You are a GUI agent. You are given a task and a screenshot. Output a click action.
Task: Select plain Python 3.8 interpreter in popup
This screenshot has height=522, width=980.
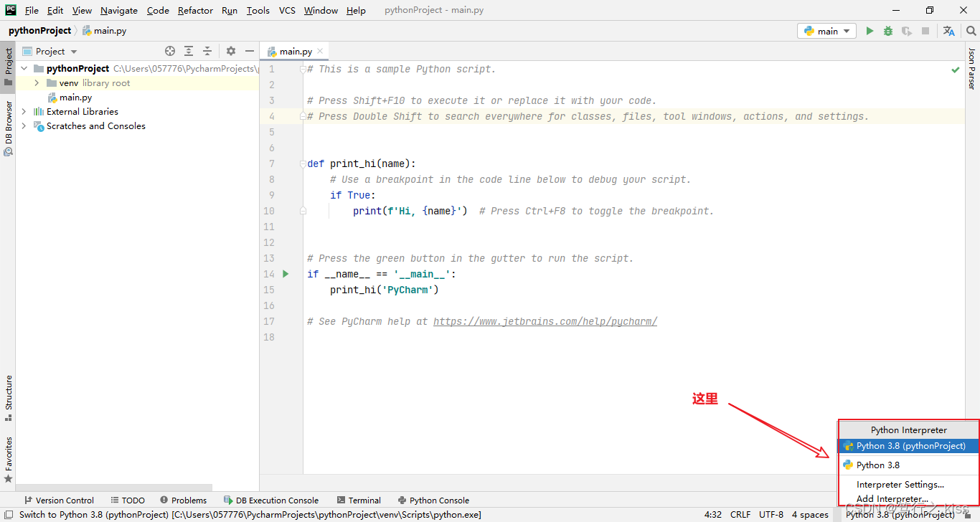908,465
